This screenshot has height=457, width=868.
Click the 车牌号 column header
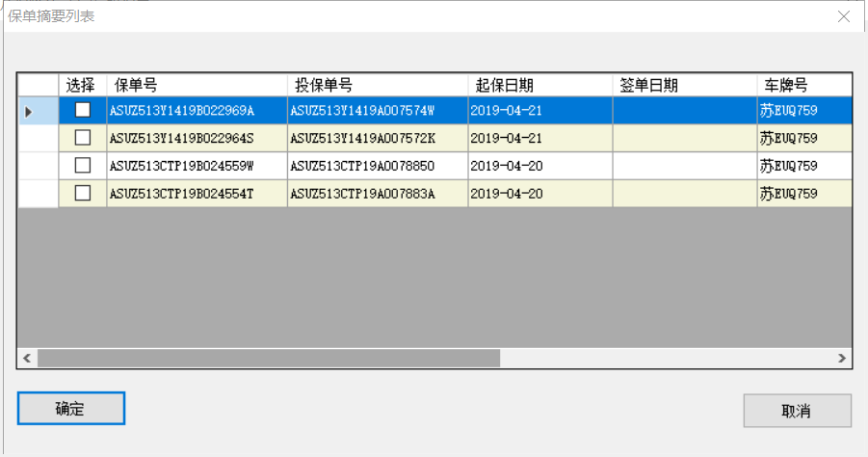tap(804, 85)
